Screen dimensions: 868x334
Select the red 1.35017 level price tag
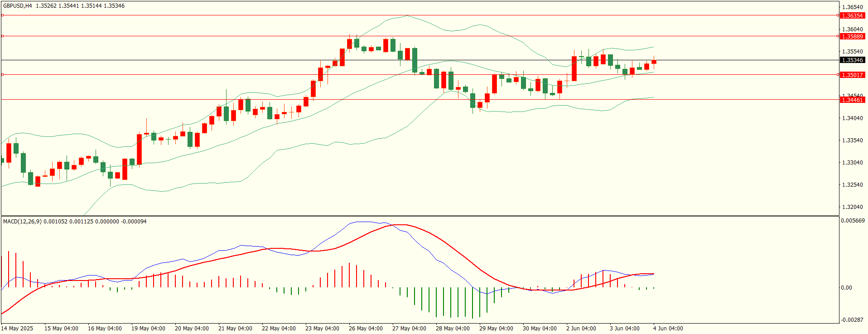852,75
